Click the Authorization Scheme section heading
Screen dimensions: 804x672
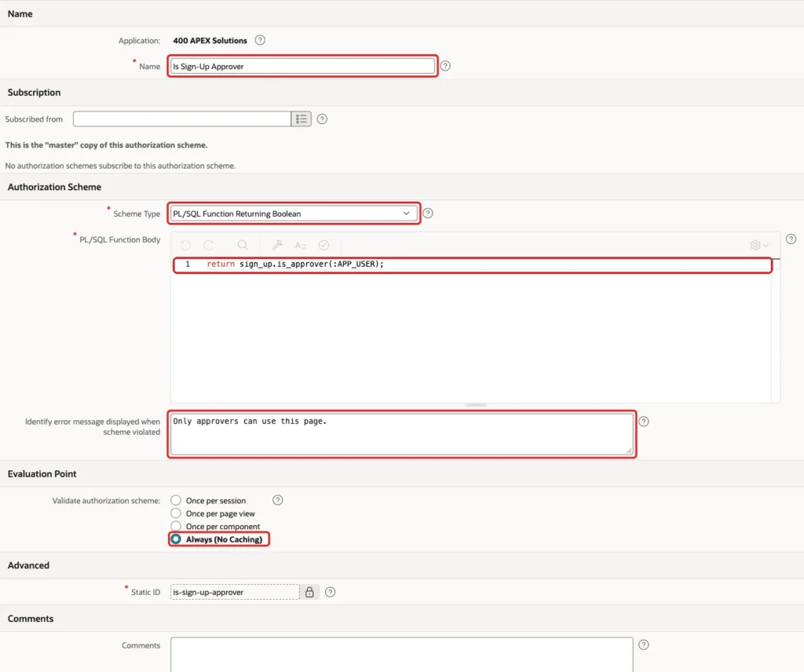click(54, 187)
